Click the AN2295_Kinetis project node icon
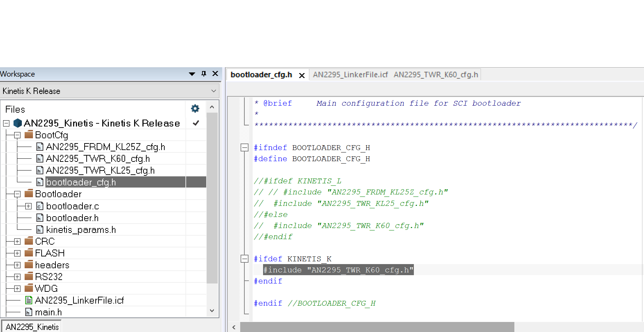This screenshot has height=332, width=644. [x=17, y=123]
